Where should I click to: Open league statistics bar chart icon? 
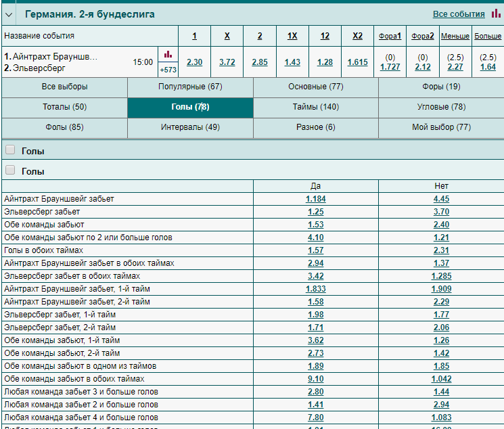pyautogui.click(x=496, y=14)
